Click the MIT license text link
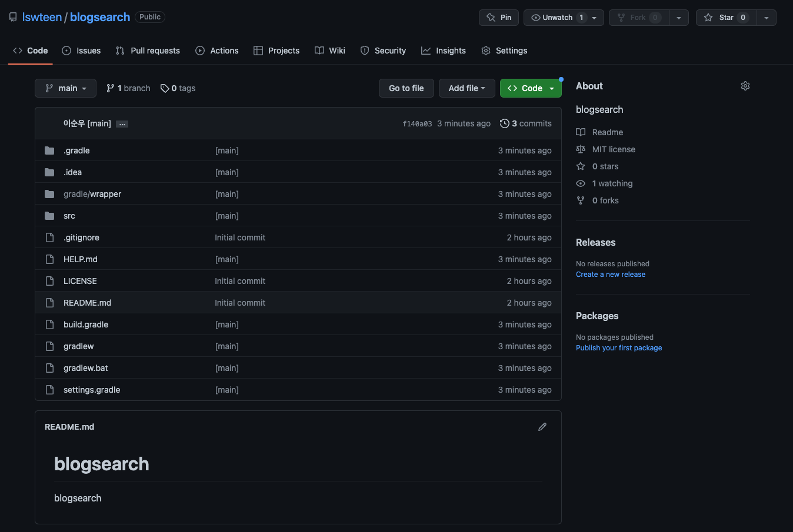 (614, 149)
